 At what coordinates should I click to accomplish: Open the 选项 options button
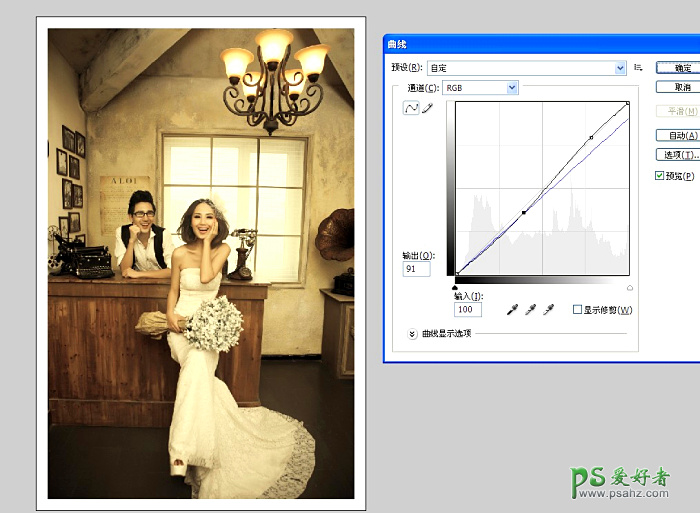[x=678, y=155]
